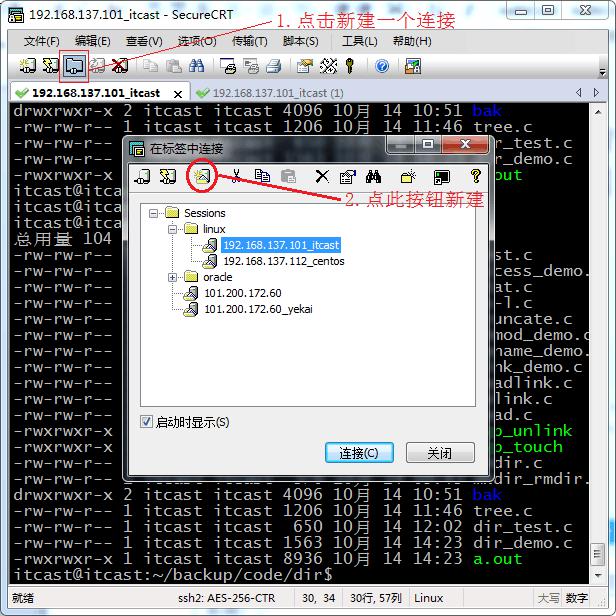The image size is (616, 616).
Task: Click the Connect icon in dialog toolbar
Action: tap(142, 176)
